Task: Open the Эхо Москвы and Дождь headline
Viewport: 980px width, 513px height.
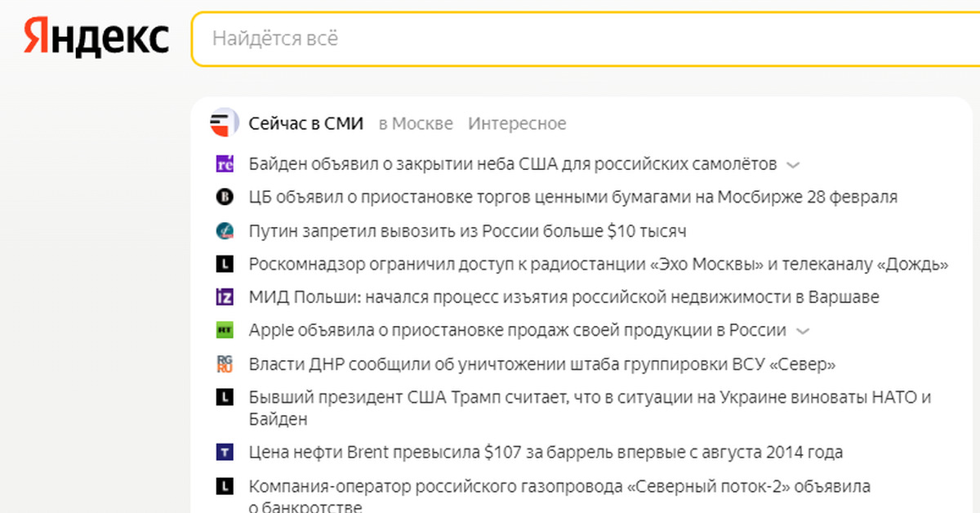Action: coord(598,264)
